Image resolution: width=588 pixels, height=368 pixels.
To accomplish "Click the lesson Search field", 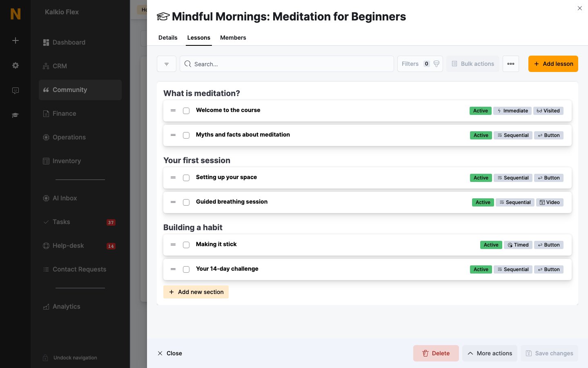I will click(287, 64).
